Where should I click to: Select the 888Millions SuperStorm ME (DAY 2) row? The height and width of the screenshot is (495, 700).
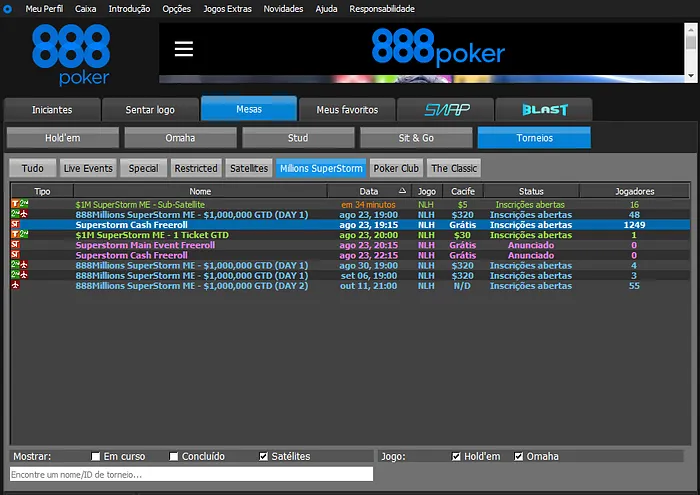pyautogui.click(x=350, y=285)
